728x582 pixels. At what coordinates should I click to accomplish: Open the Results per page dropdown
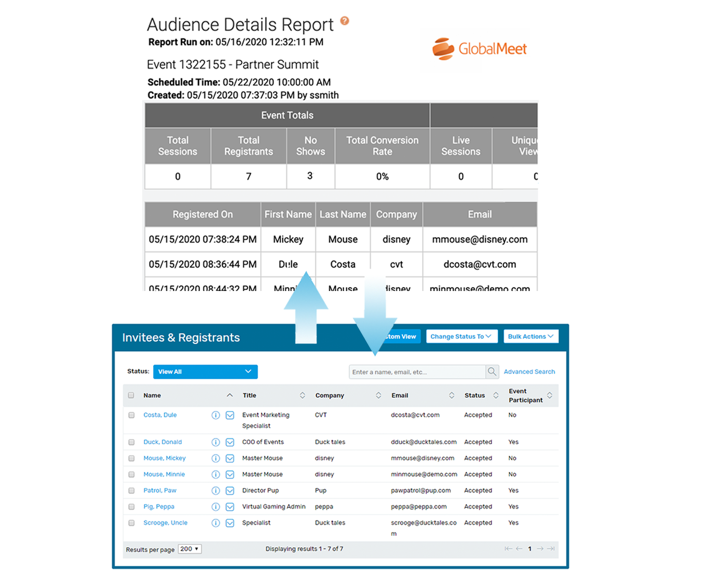(189, 549)
